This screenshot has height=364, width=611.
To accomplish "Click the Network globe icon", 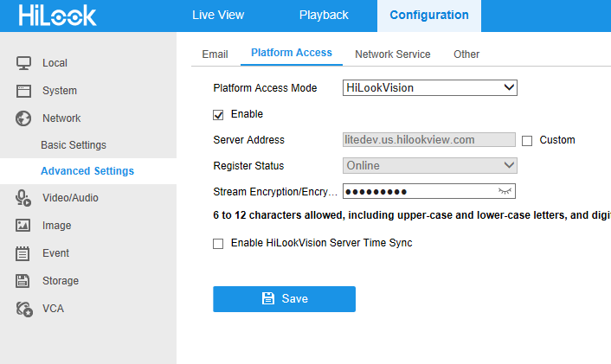I will coord(24,118).
